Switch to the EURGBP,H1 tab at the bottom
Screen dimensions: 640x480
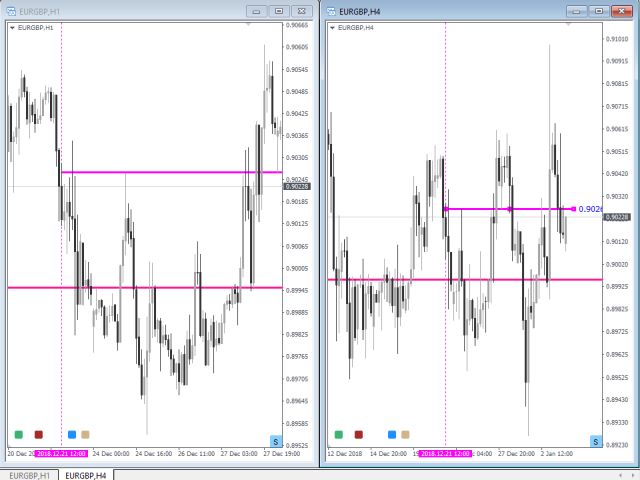pos(29,476)
